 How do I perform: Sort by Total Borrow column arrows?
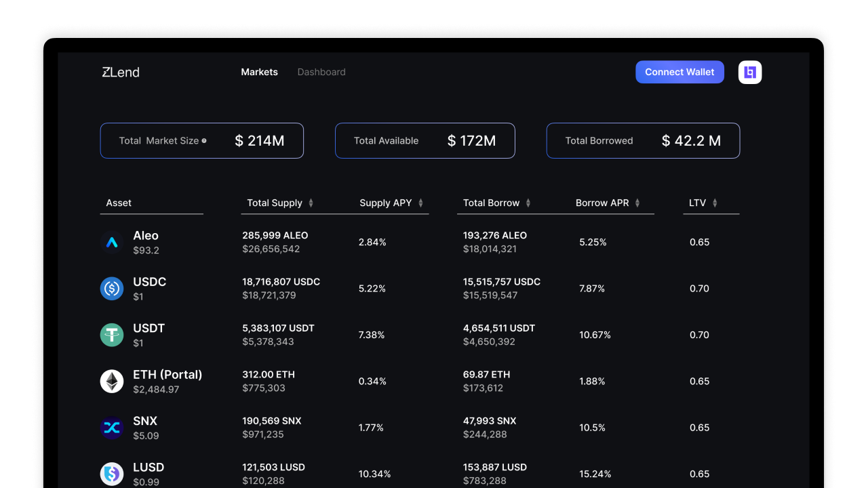tap(528, 203)
